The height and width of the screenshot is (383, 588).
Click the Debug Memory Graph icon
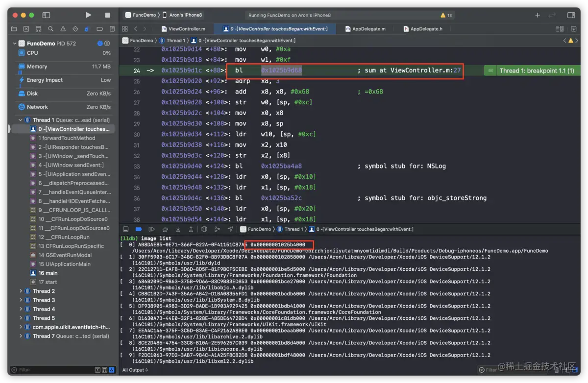pos(217,229)
